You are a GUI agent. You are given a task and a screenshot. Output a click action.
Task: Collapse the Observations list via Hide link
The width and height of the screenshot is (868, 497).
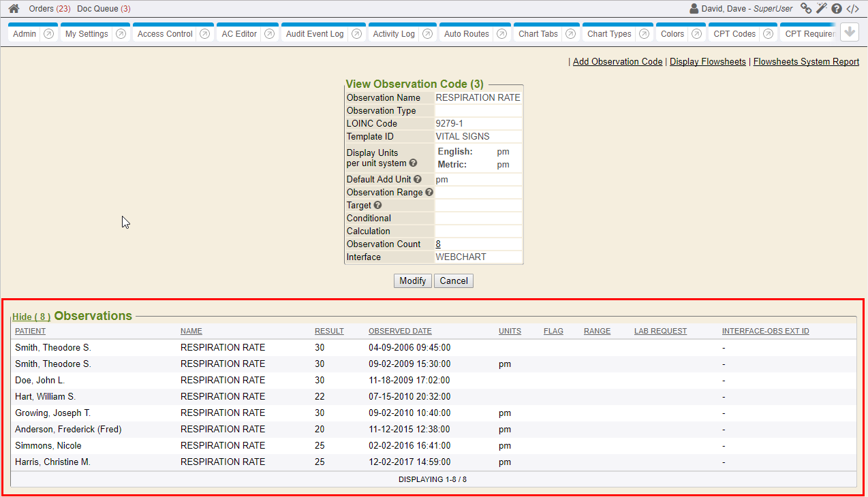(31, 317)
